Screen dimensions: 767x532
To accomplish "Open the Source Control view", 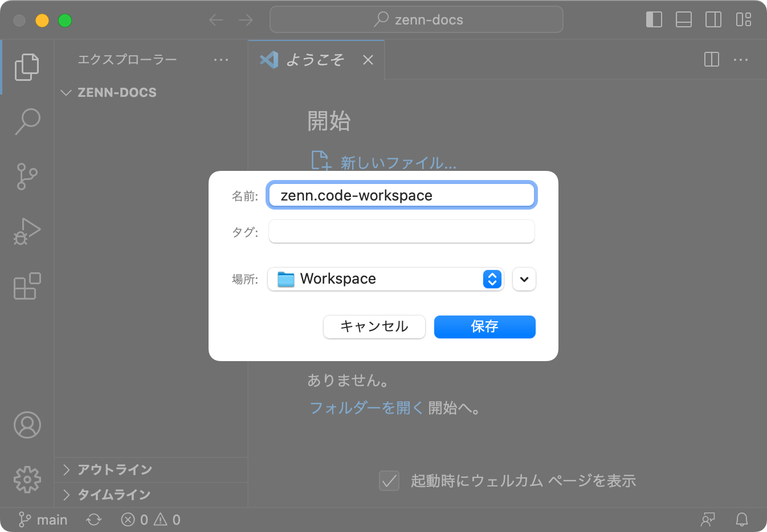I will tap(27, 177).
